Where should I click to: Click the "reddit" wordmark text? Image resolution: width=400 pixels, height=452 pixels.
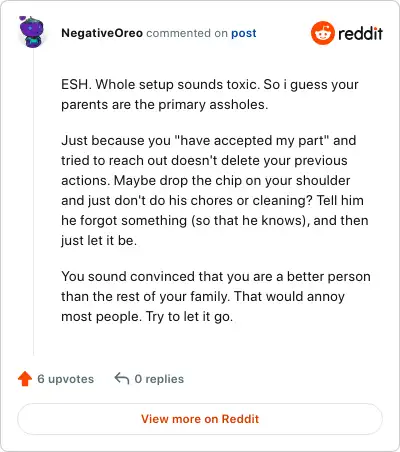tap(360, 33)
